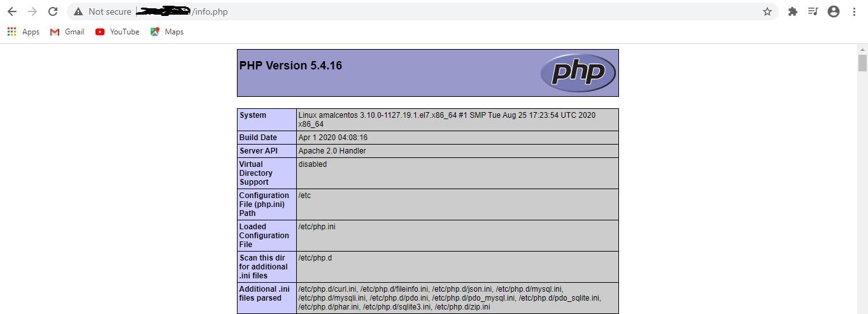868x314 pixels.
Task: Click the PHP logo image
Action: [x=578, y=73]
